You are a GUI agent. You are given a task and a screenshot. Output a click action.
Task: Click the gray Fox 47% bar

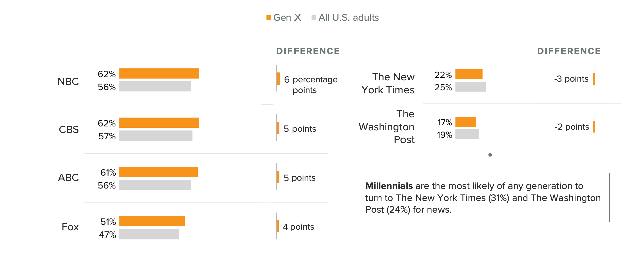click(x=150, y=234)
